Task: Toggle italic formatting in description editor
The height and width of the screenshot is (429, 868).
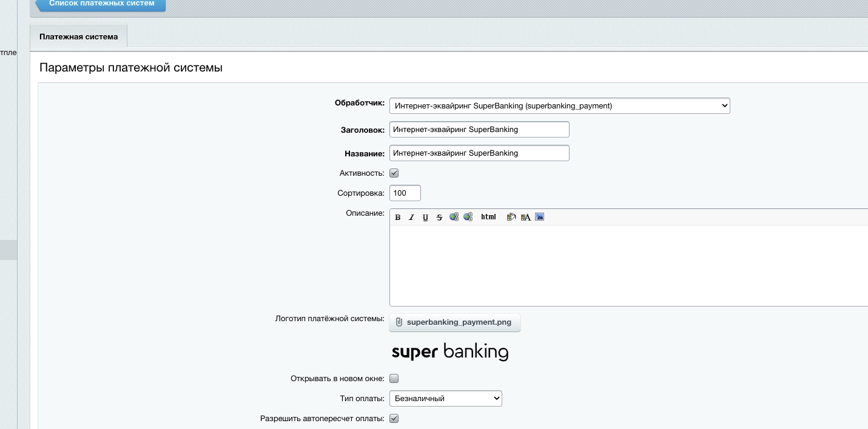Action: click(411, 217)
